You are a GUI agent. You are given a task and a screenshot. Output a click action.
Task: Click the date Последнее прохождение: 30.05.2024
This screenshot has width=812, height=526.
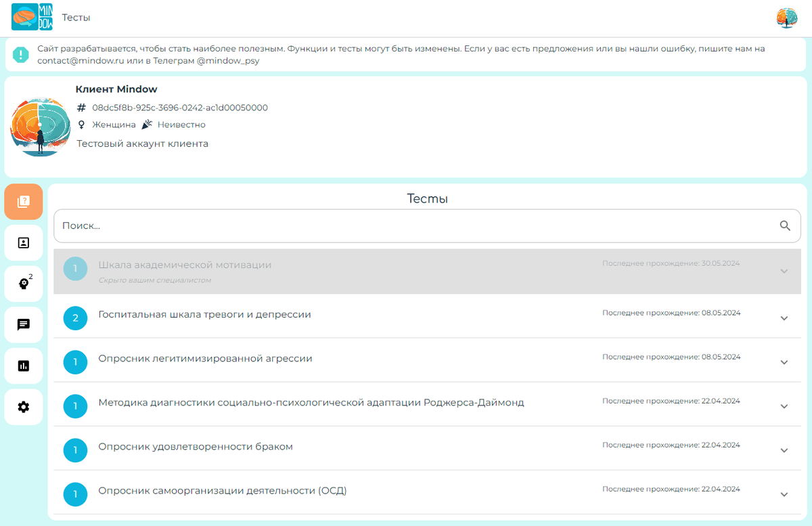(671, 263)
